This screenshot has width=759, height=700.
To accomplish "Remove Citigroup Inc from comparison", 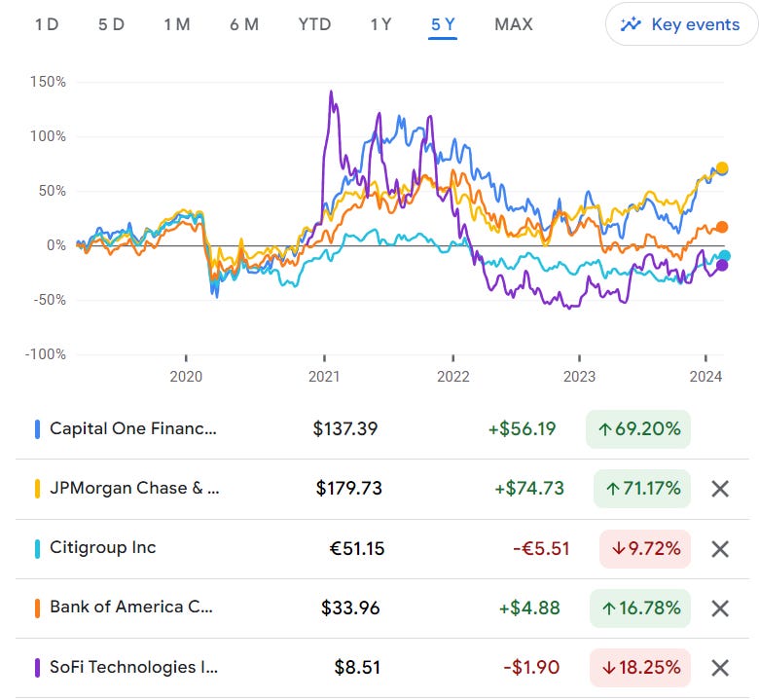I will 720,549.
